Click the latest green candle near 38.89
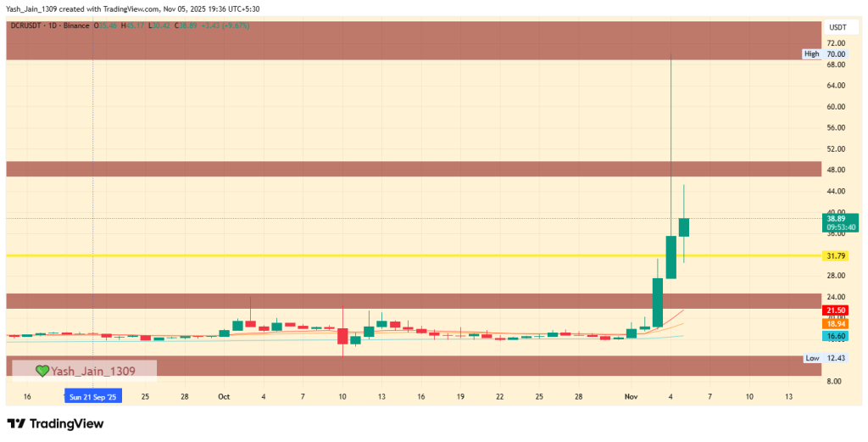Screen dimensions: 868x442 click(683, 227)
